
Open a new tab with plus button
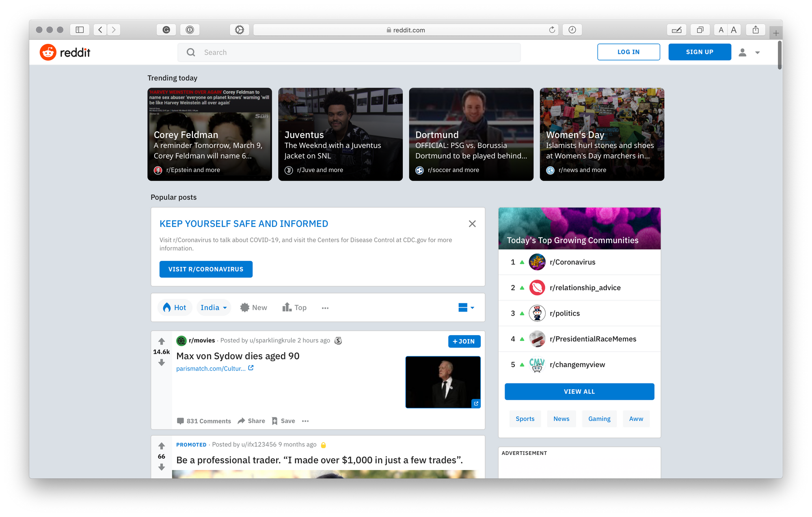pos(776,33)
